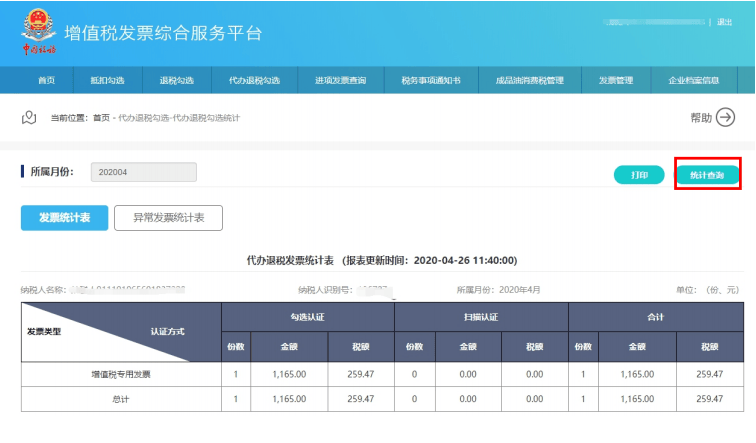Screen dimensions: 756x443
Task: Open the 抵扣勾选 menu
Action: point(107,80)
